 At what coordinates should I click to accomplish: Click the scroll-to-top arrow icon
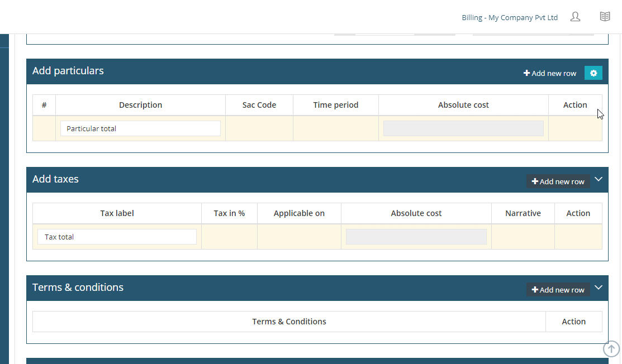coord(611,349)
